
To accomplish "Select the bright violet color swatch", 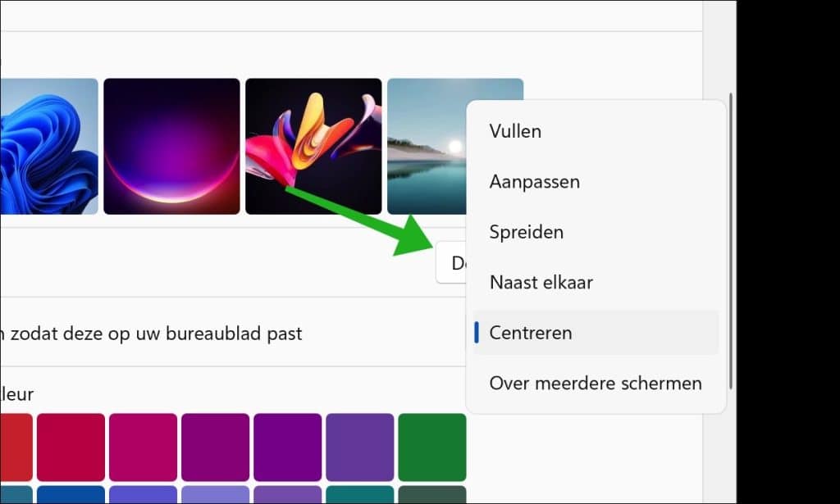I will click(287, 447).
